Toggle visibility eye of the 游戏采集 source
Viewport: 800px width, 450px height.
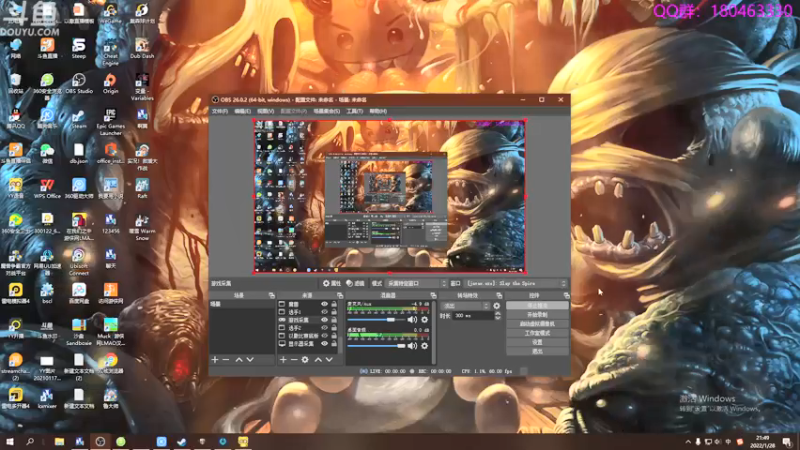pos(324,320)
